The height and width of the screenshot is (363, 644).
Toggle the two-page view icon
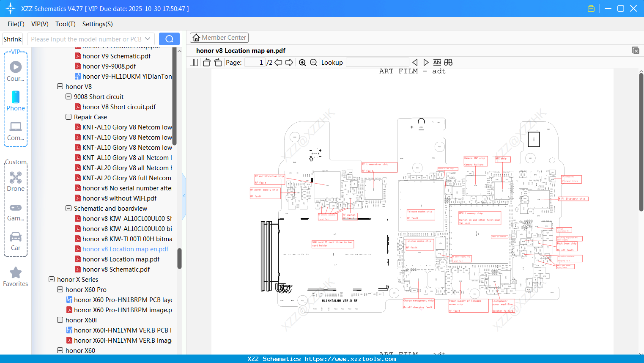coord(194,63)
